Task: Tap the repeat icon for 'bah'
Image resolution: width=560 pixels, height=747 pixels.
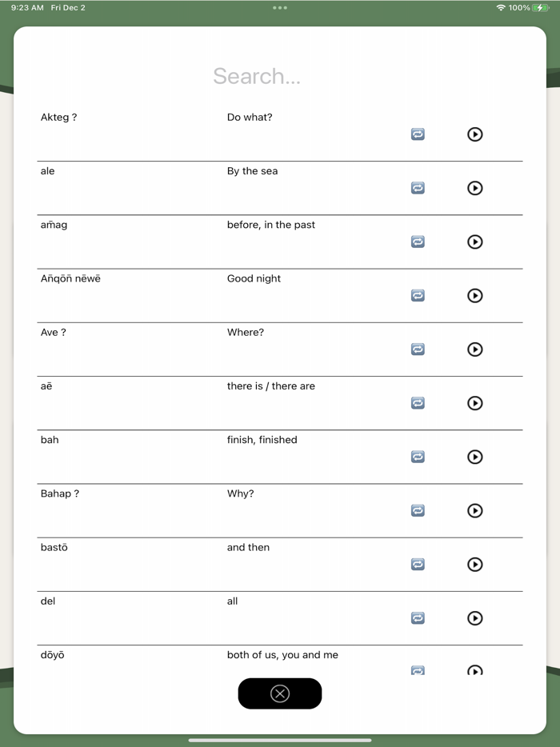Action: 418,457
